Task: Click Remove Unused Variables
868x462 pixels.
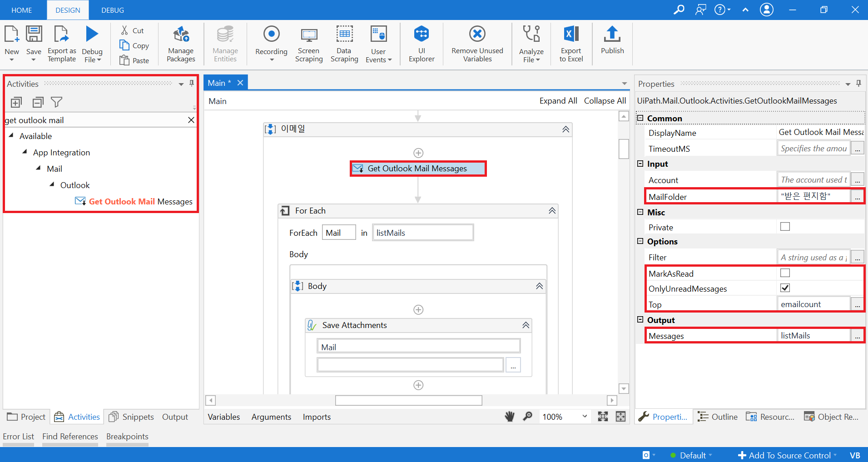Action: (477, 44)
